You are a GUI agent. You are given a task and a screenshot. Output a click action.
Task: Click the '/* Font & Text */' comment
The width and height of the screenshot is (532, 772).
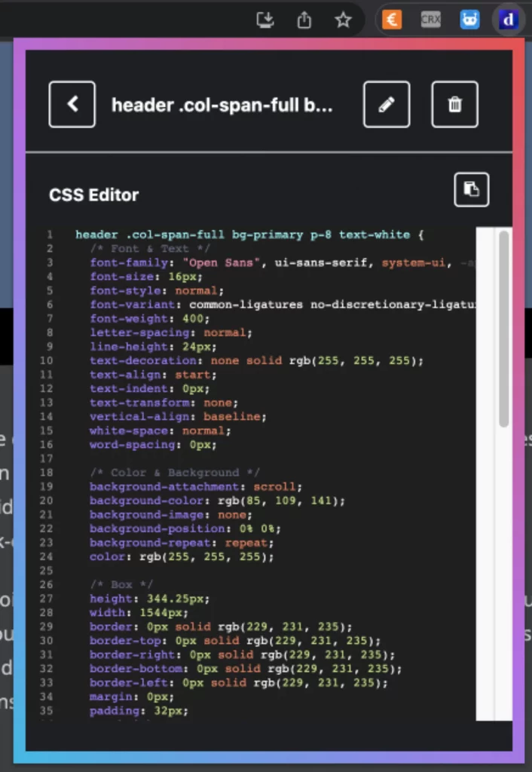coord(150,249)
